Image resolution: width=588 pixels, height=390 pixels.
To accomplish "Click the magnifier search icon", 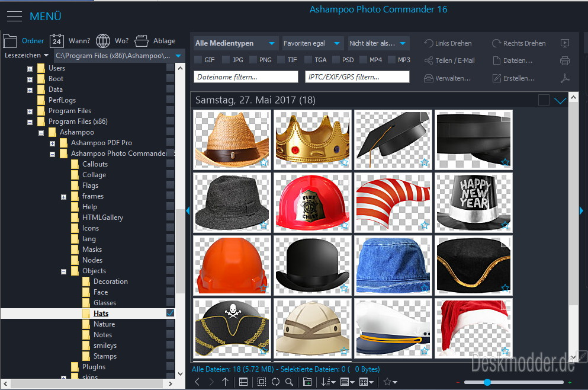I will [289, 382].
